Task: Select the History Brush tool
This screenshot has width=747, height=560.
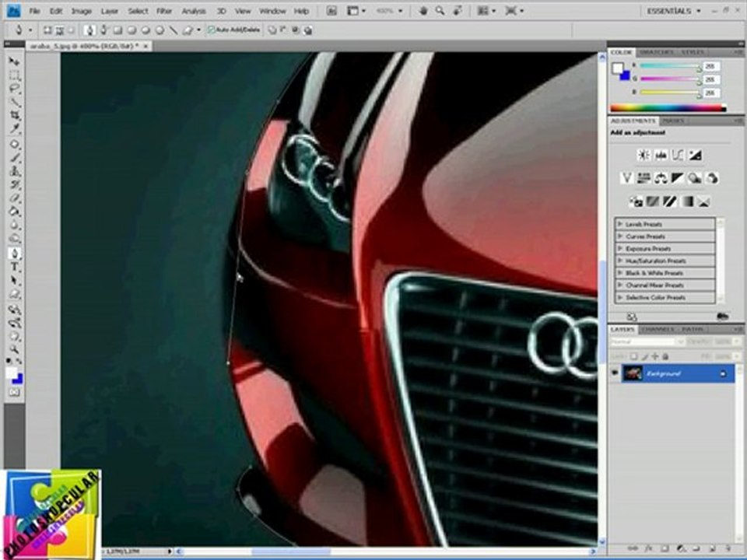Action: [x=15, y=184]
